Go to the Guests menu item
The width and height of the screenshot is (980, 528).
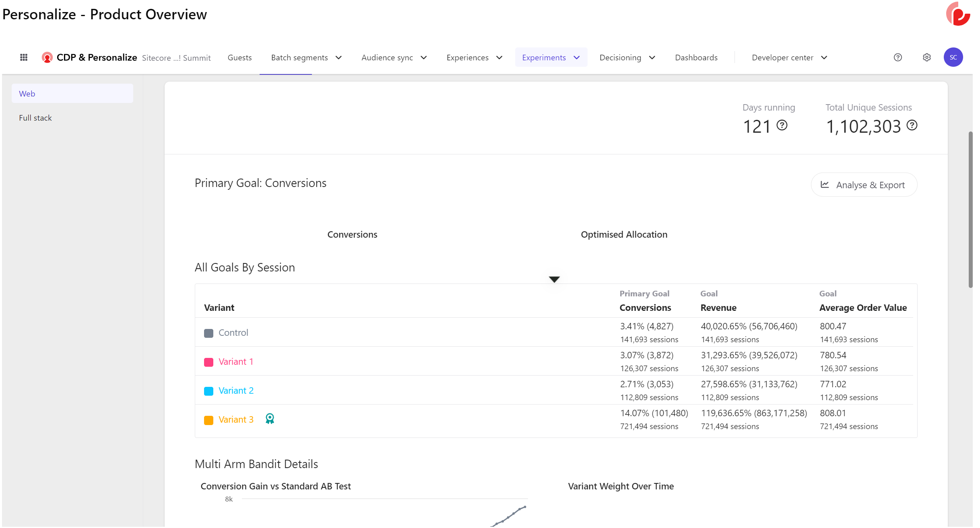click(x=239, y=58)
